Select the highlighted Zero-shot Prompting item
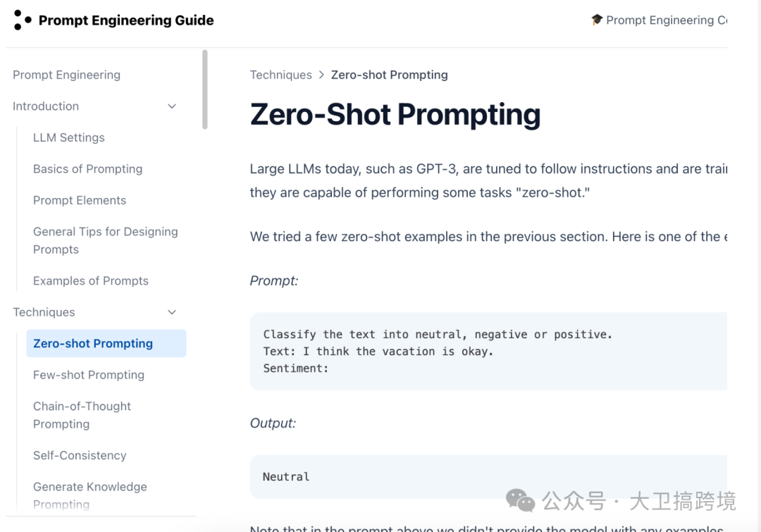The image size is (761, 532). (x=106, y=343)
